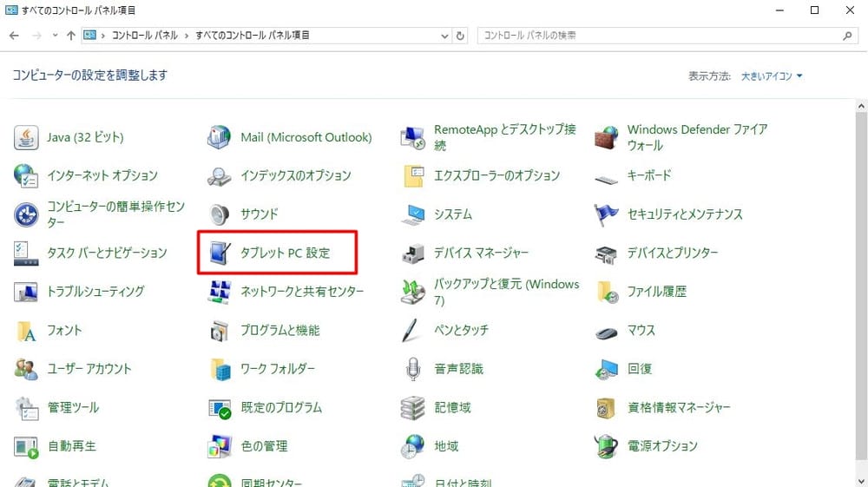Click the サウンド speaker icon

pyautogui.click(x=220, y=214)
